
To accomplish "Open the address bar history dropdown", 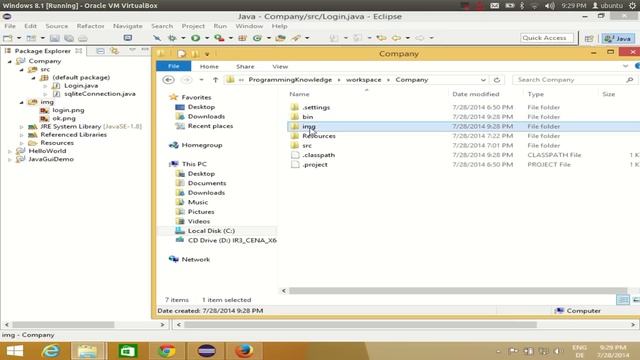I will coord(483,80).
